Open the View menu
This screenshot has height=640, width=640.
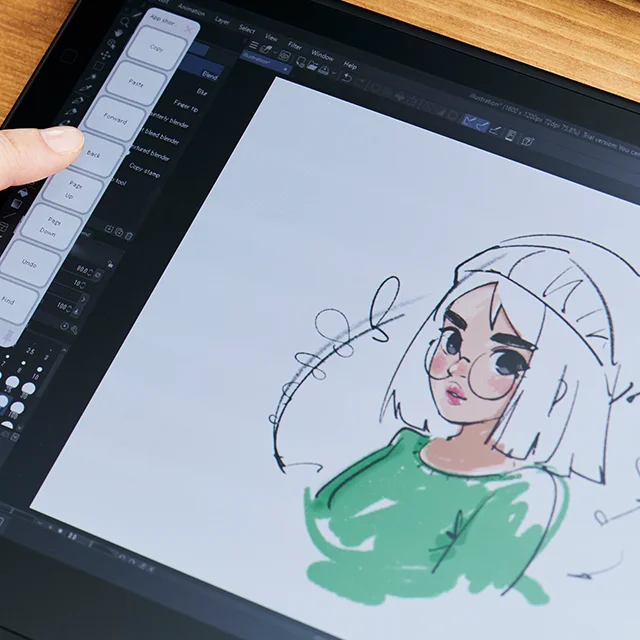271,37
